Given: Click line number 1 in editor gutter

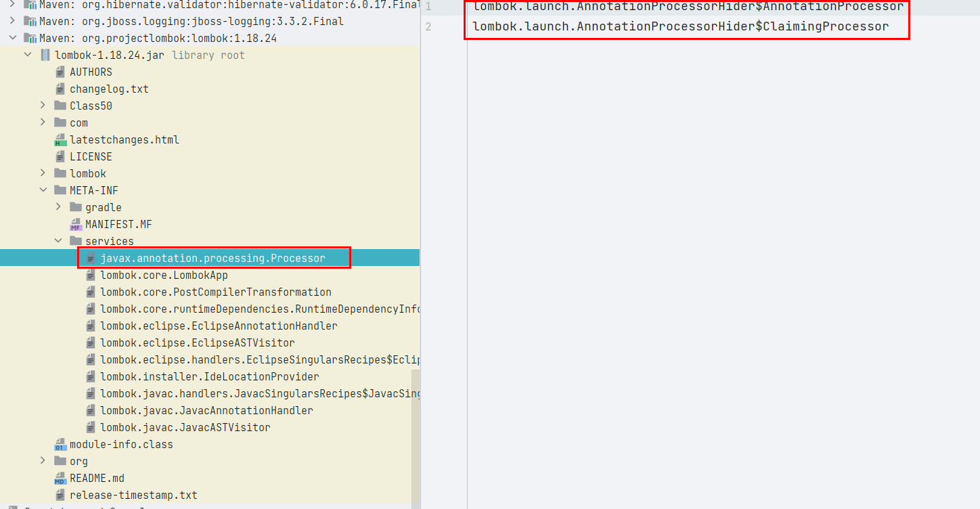Looking at the screenshot, I should (428, 7).
